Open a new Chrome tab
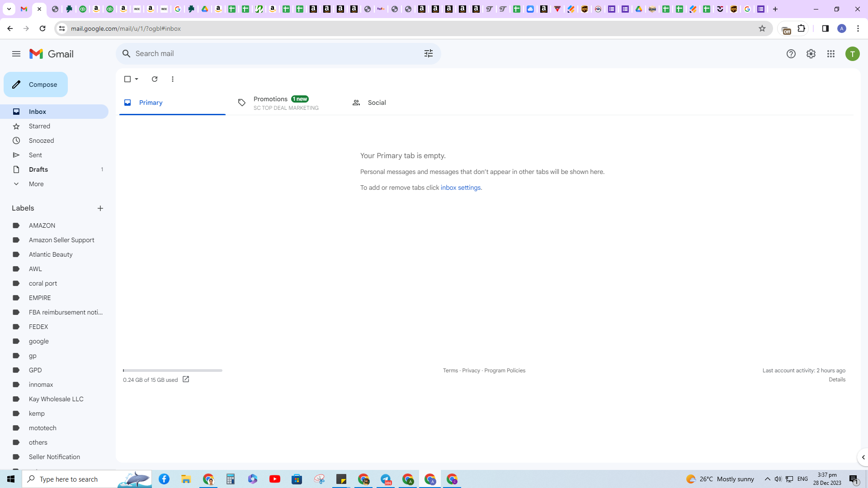Screen dimensions: 868x488 click(x=775, y=9)
